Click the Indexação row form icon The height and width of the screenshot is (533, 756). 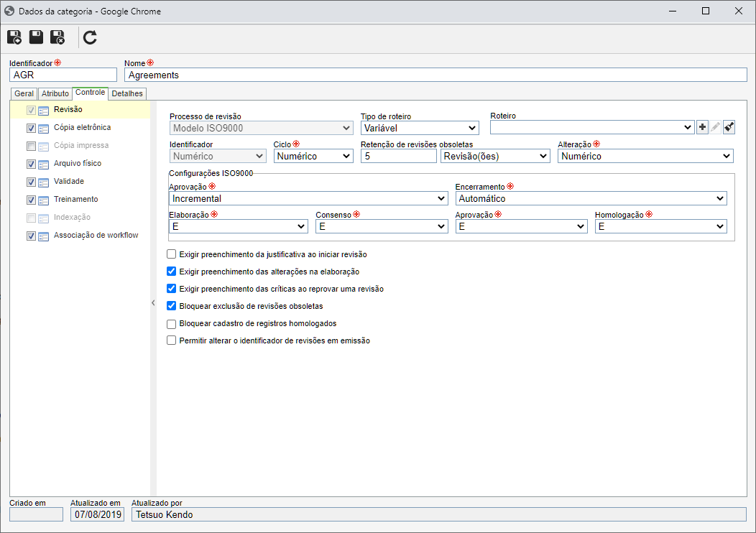click(43, 218)
